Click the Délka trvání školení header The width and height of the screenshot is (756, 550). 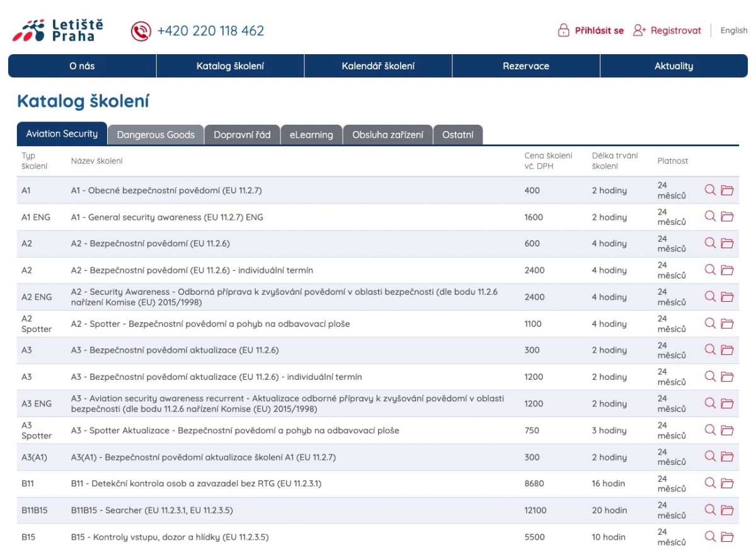point(615,161)
